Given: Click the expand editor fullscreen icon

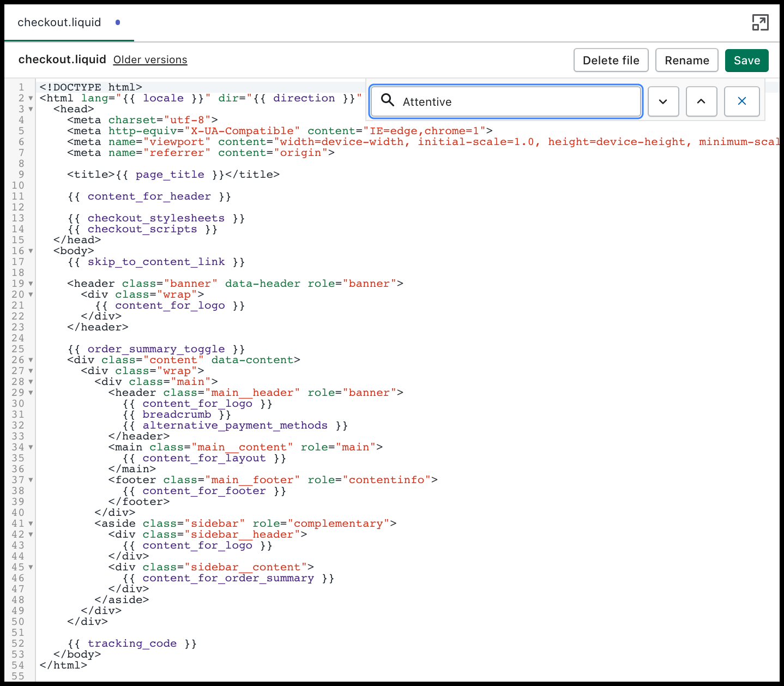Looking at the screenshot, I should click(760, 22).
